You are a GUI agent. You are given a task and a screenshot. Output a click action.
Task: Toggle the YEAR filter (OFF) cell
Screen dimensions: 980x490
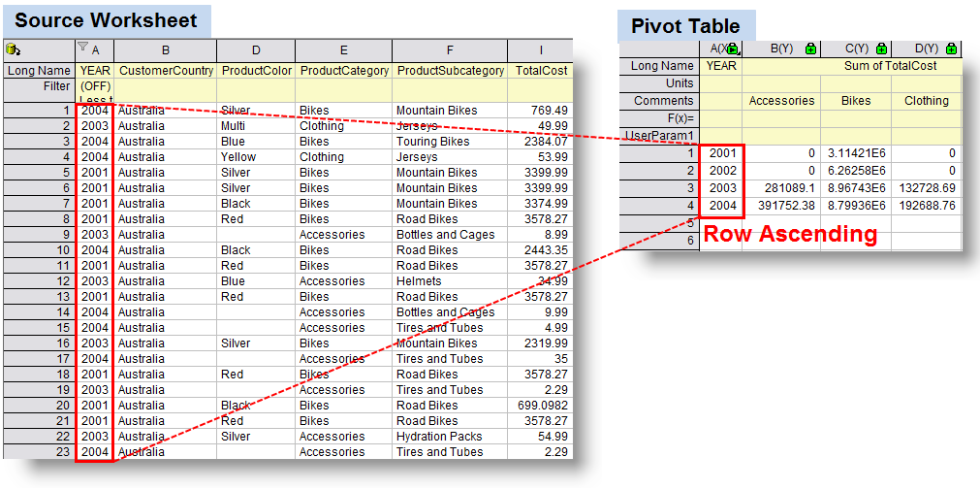point(95,86)
